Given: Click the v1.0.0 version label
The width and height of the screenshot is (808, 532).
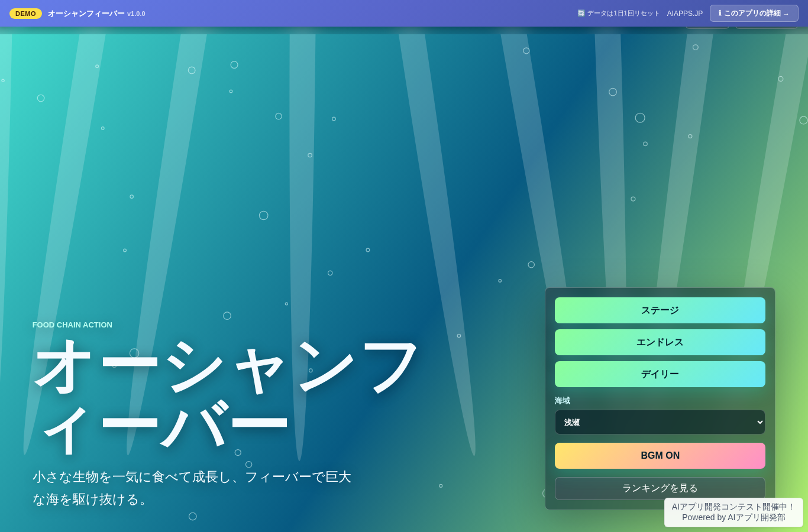Looking at the screenshot, I should (136, 14).
